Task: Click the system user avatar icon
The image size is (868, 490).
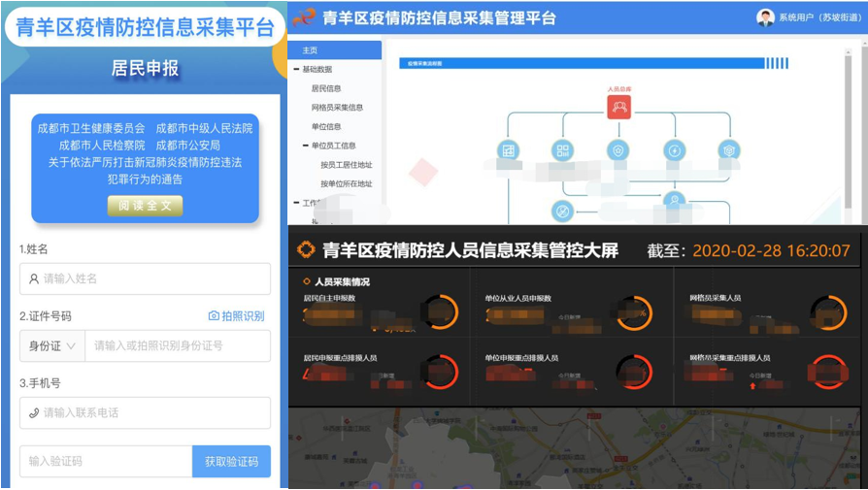Action: (765, 17)
